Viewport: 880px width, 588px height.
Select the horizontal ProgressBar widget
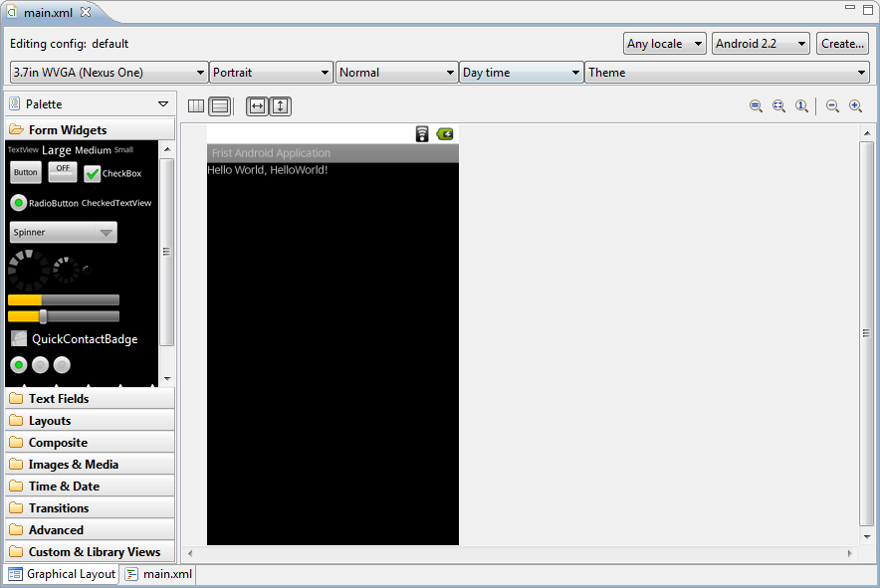pos(64,300)
